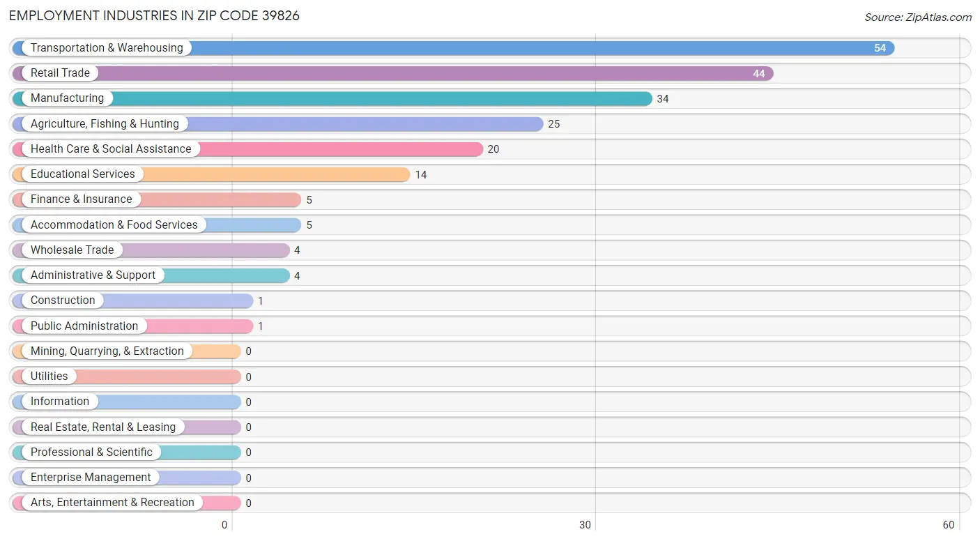The width and height of the screenshot is (980, 541).
Task: Click the Administrative & Support label
Action: click(x=93, y=275)
